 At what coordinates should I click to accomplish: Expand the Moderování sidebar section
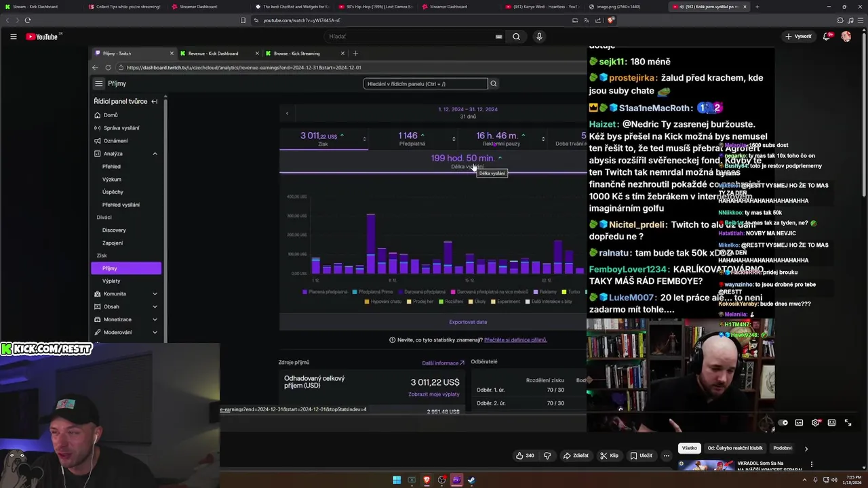coord(155,332)
